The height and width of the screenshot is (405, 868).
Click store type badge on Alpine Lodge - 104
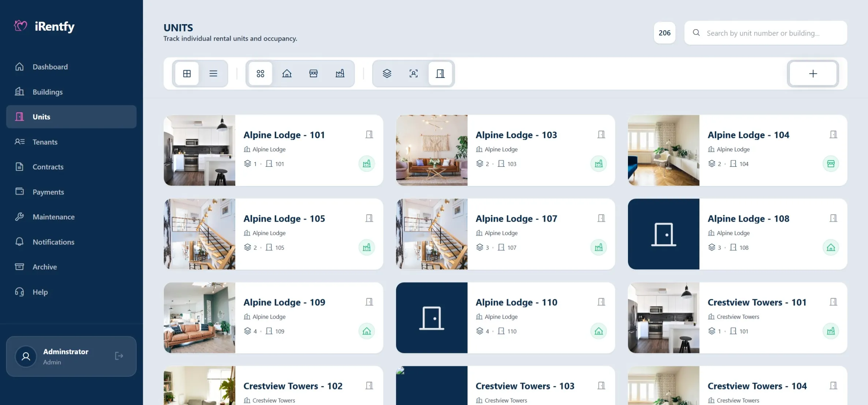pos(831,164)
